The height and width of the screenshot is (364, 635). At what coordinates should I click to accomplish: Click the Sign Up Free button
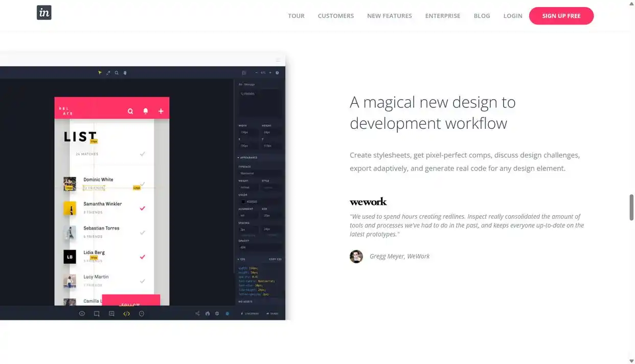[561, 16]
